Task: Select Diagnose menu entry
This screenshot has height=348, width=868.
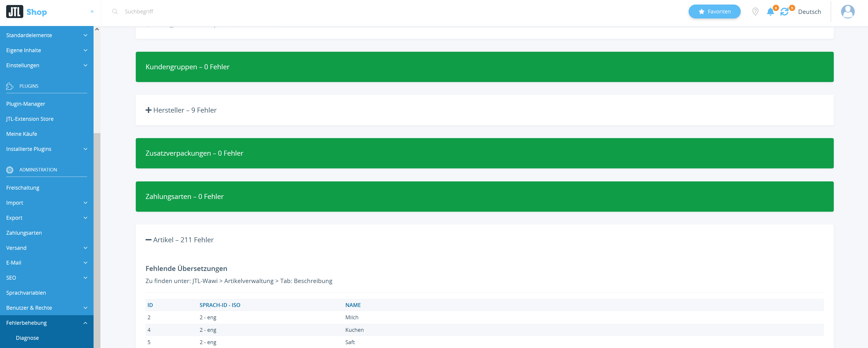Action: pos(27,338)
